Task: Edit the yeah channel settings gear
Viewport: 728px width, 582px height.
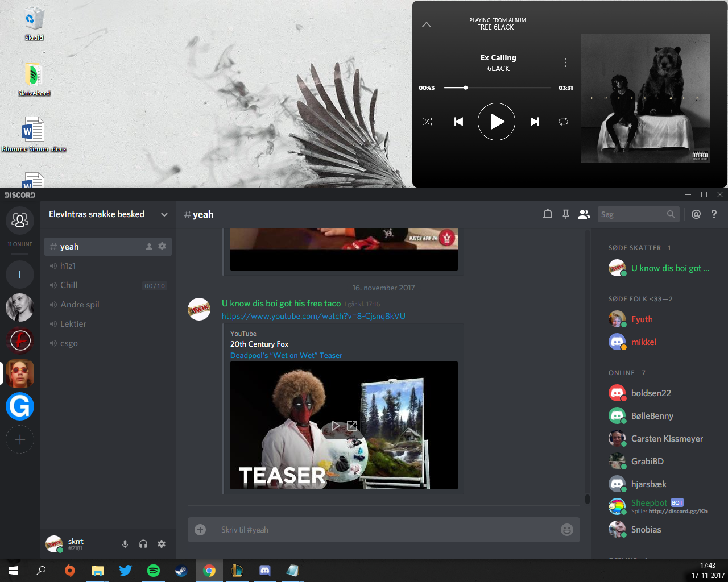Action: [162, 247]
